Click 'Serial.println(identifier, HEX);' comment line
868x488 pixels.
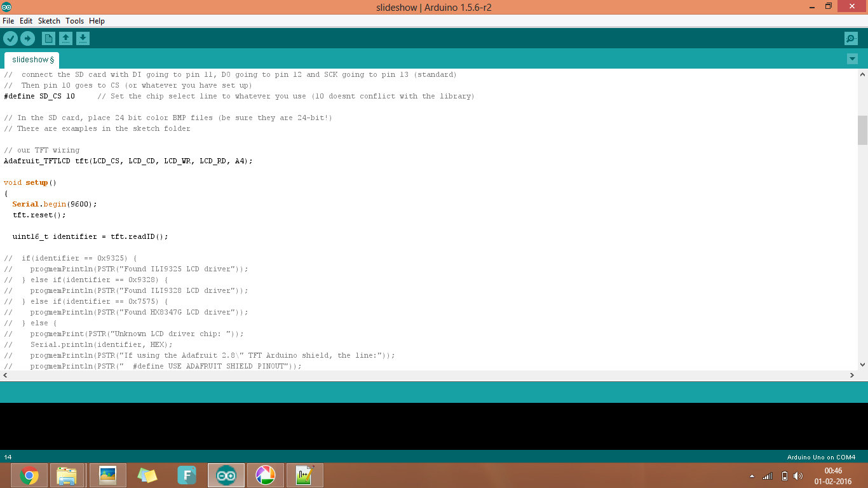click(88, 344)
